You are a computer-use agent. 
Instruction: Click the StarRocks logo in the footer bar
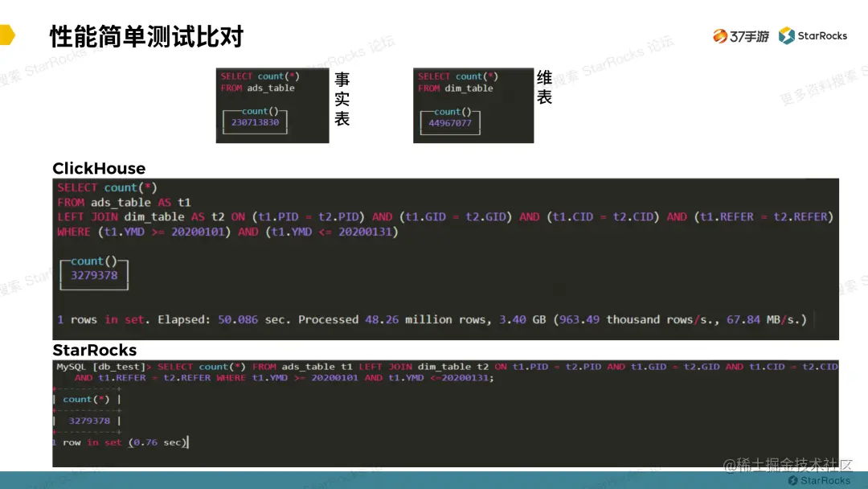click(x=819, y=480)
